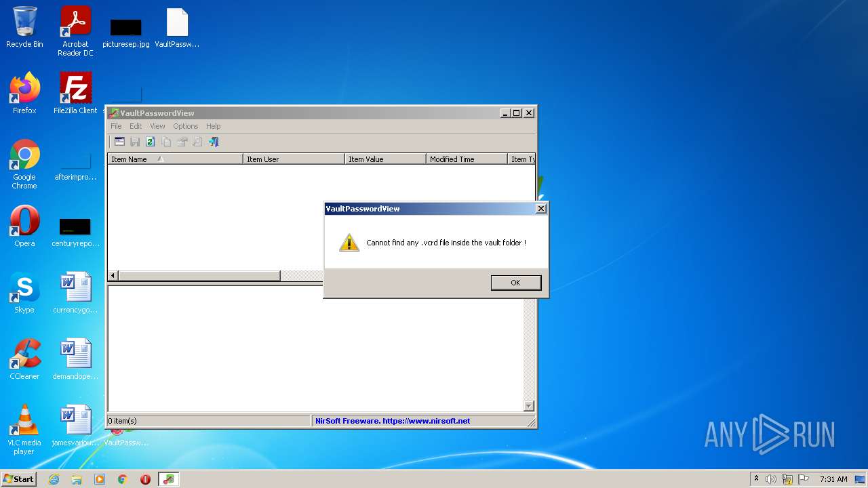Open the Help menu

click(213, 126)
